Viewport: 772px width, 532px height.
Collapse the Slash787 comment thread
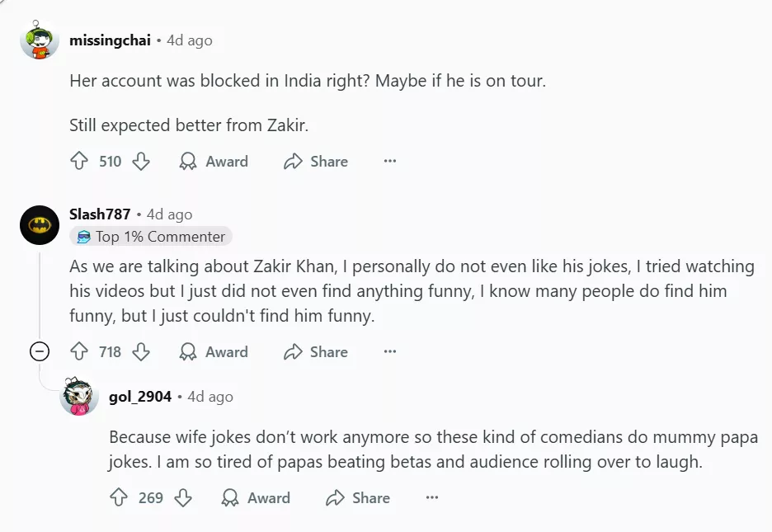[x=39, y=352]
